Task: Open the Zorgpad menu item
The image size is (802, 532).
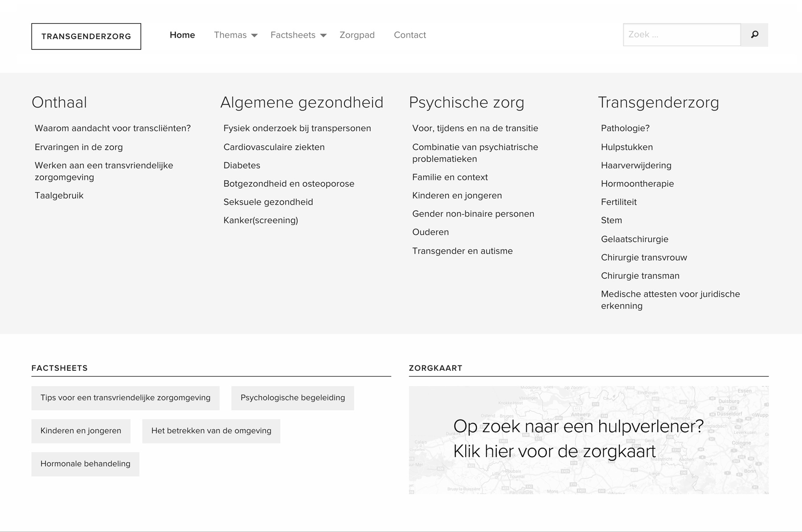Action: 357,35
